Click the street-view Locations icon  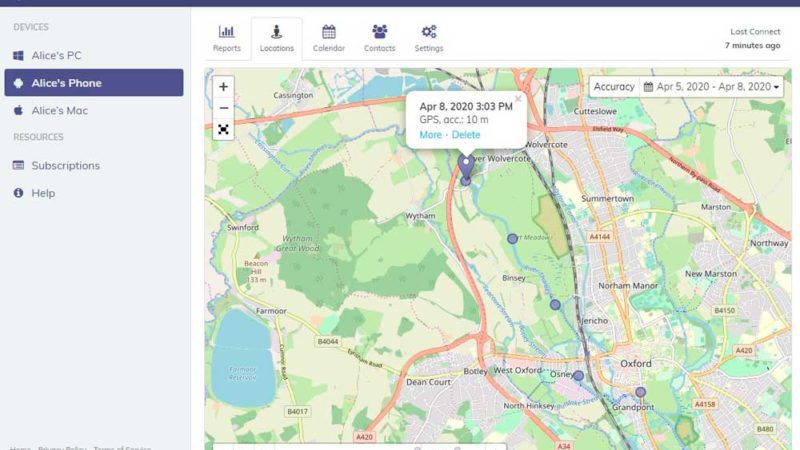click(x=277, y=32)
